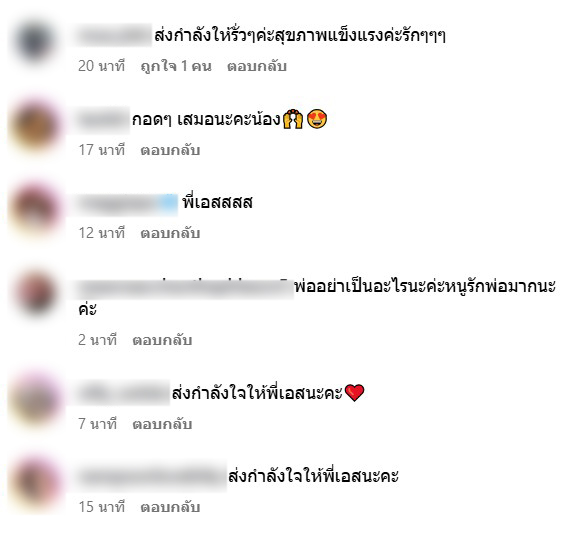Reply to the 7 นาที comment
The image size is (569, 536).
click(x=162, y=424)
